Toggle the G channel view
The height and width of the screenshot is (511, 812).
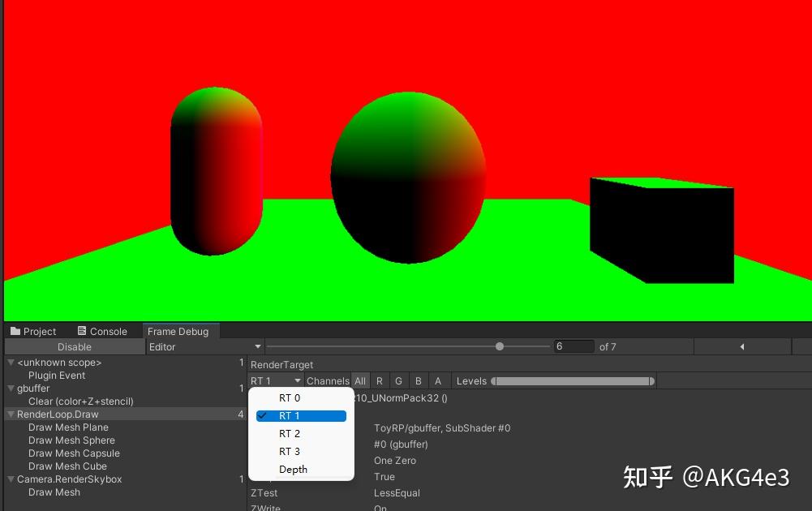click(398, 380)
